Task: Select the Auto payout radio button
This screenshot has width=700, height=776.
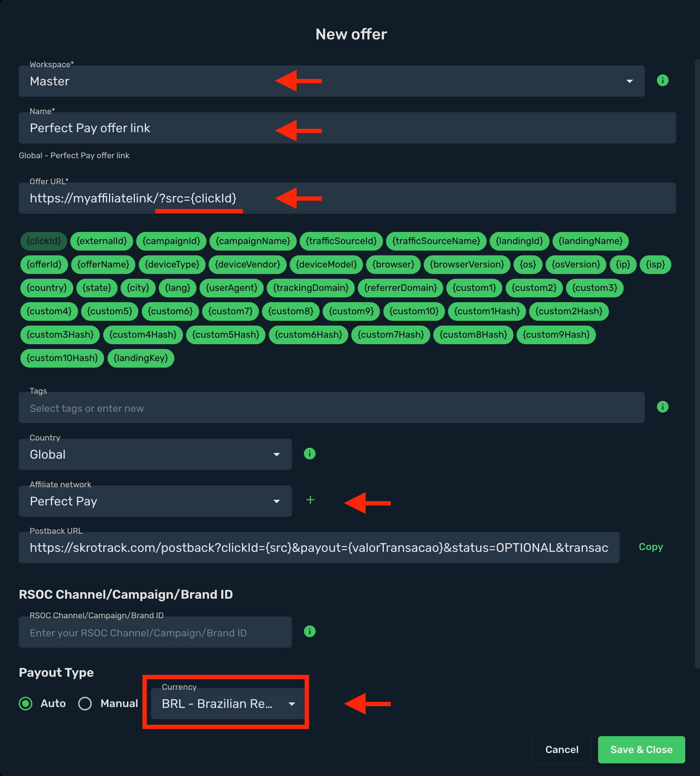Action: tap(26, 703)
